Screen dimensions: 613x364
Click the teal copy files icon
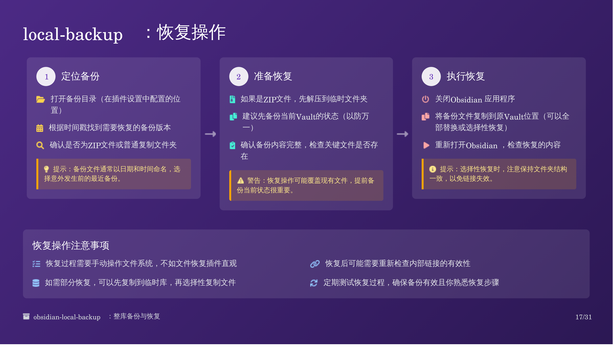tap(233, 116)
